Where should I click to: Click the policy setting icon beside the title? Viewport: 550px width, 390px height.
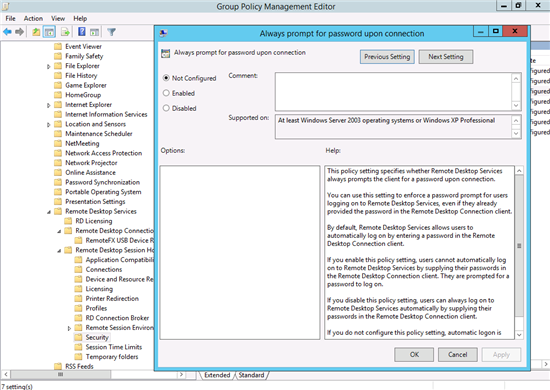(x=165, y=53)
